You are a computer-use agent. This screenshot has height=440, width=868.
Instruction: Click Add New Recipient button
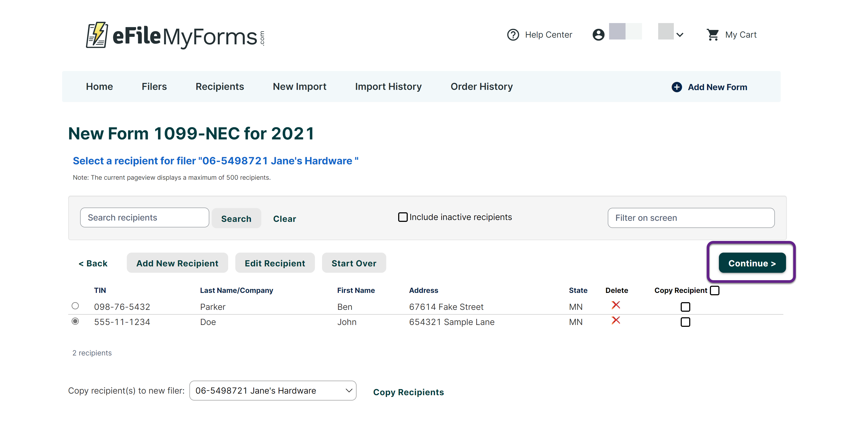point(177,263)
